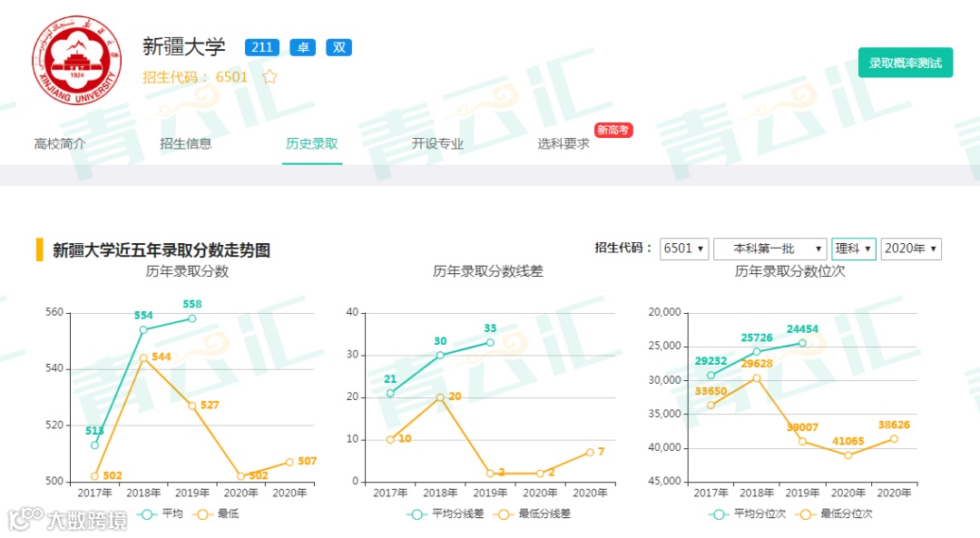Image resolution: width=980 pixels, height=538 pixels.
Task: Toggle the 最低 legend in score chart
Action: coord(216,514)
